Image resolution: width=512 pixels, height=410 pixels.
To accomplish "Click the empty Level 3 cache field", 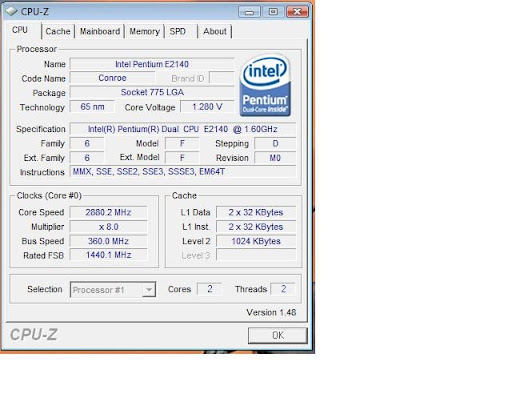I will [x=256, y=255].
